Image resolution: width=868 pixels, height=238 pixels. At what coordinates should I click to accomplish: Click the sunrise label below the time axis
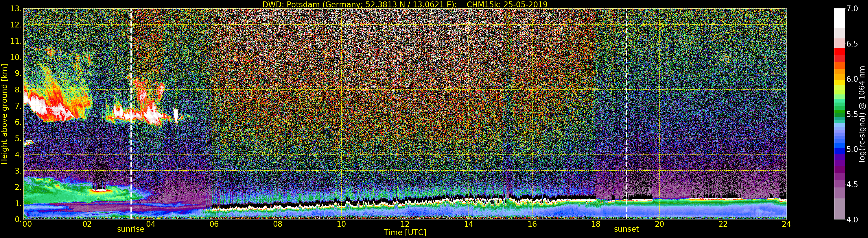click(x=130, y=229)
